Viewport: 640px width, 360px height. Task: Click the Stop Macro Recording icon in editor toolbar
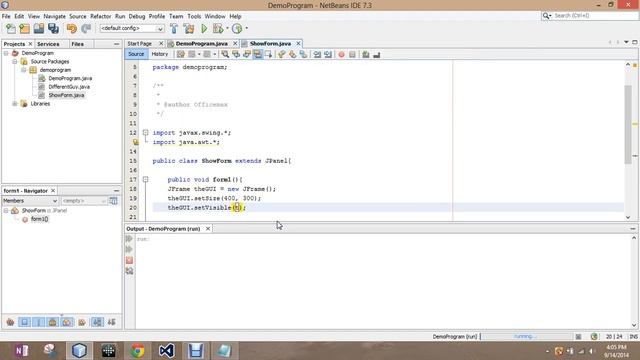pos(352,54)
